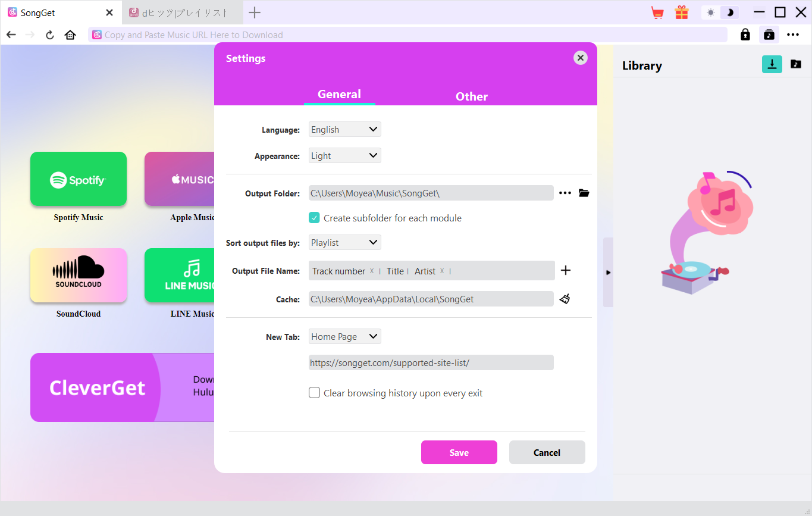Open the Library music folder icon
The height and width of the screenshot is (516, 812).
(x=795, y=64)
